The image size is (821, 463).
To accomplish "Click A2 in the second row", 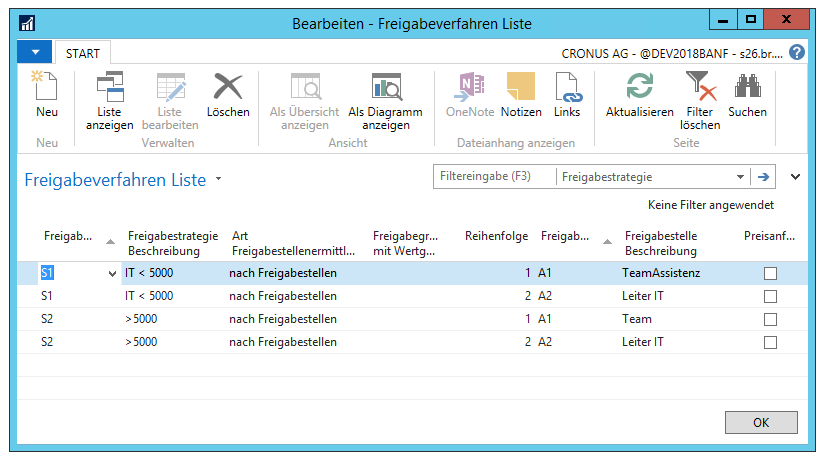I will (545, 296).
